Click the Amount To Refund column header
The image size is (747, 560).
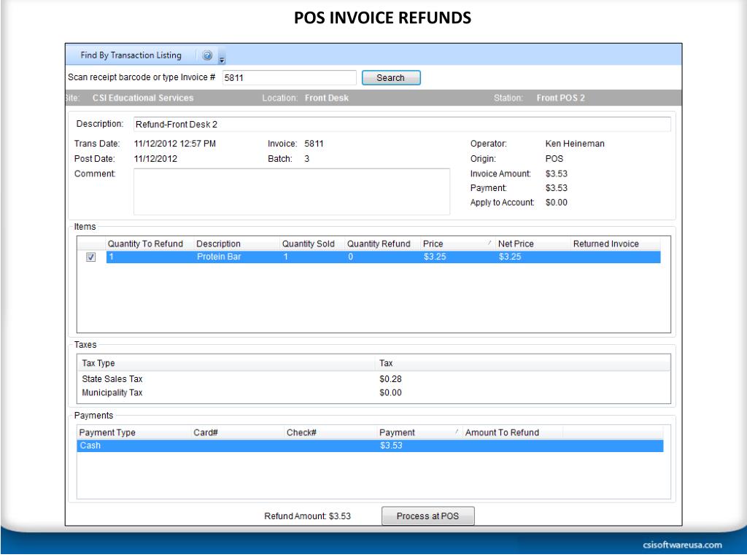(513, 432)
